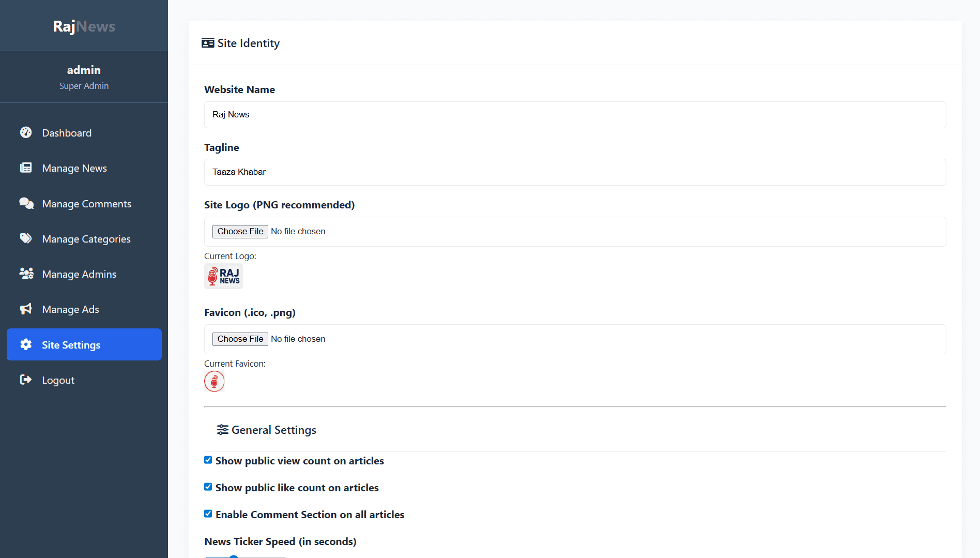Click the Manage Comments chat bubbles icon
This screenshot has height=558, width=980.
coord(26,203)
